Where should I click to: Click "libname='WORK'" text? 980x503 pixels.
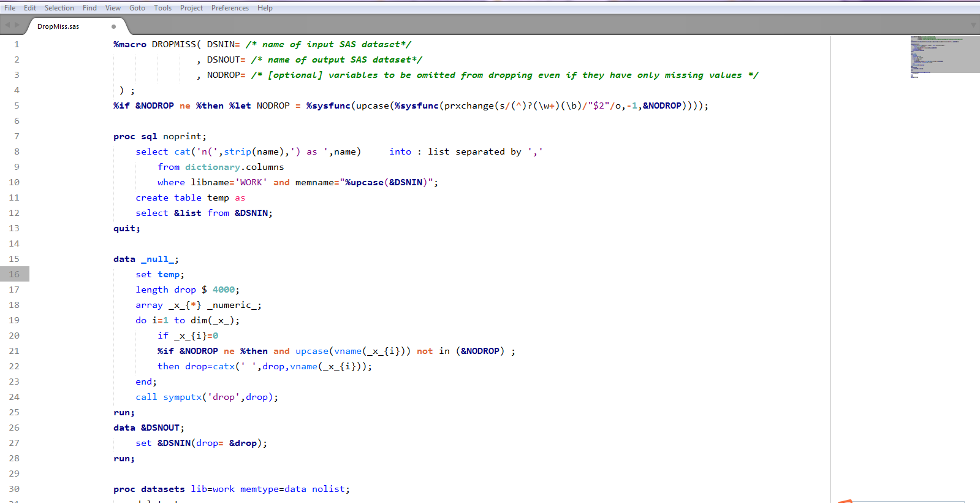point(229,182)
